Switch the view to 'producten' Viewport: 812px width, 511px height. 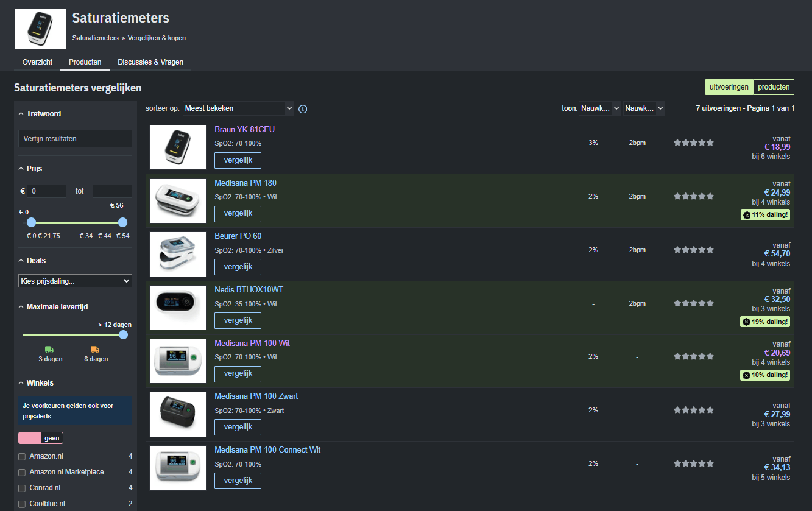pyautogui.click(x=774, y=87)
